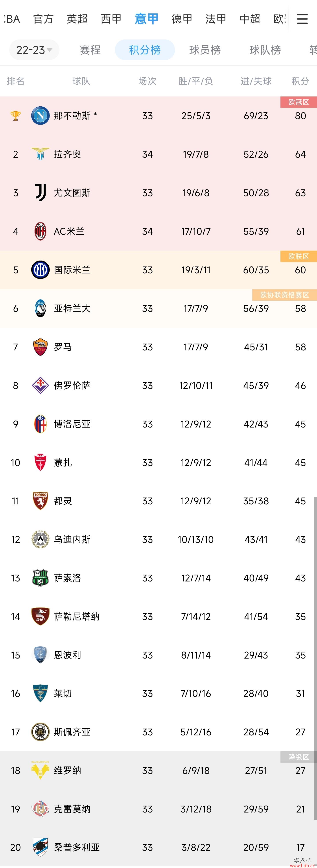The width and height of the screenshot is (317, 868).
Task: Tap the Fiorentina purple logo
Action: tap(41, 385)
